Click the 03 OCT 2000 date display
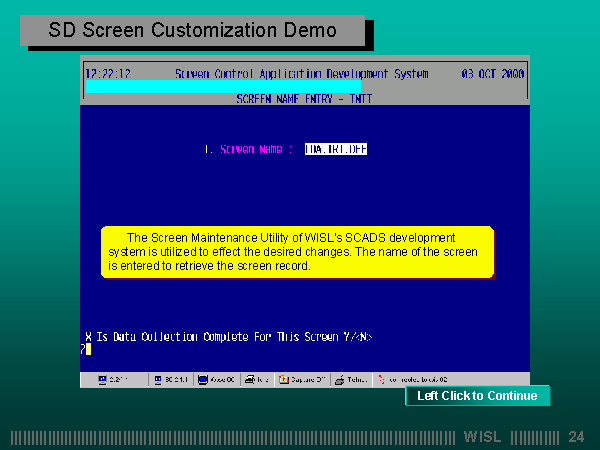 click(x=492, y=74)
